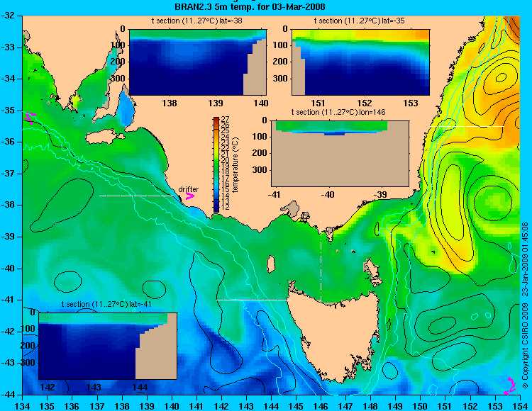The height and width of the screenshot is (411, 532).
Task: Click the magenta drifter track in the bottom-right corner
Action: tap(509, 386)
